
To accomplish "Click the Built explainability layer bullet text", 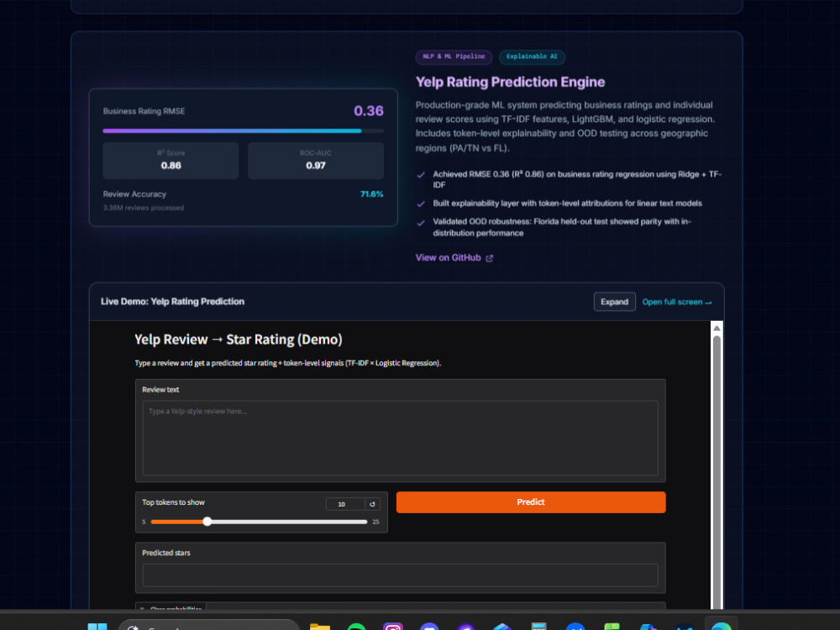I will (567, 203).
